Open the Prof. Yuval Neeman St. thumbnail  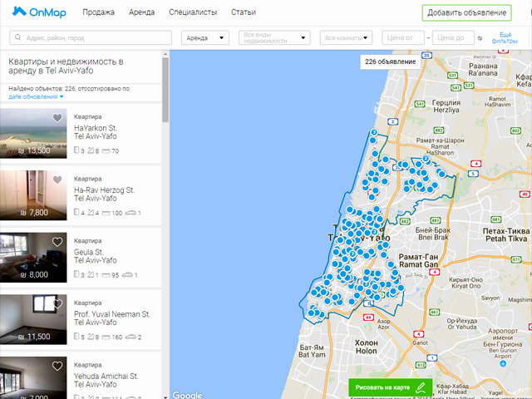point(33,319)
